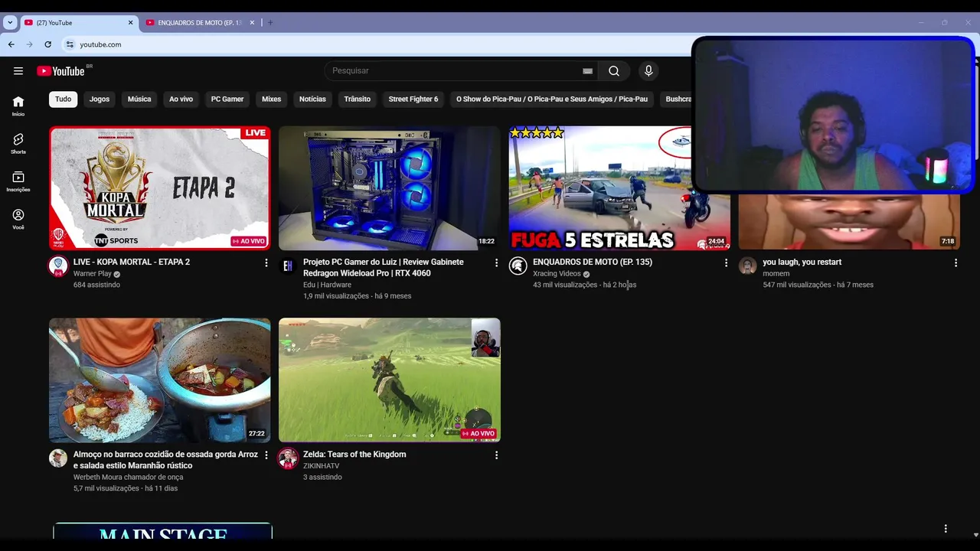Close the ENQUADROS DE MOTO browser tab
This screenshot has width=980, height=551.
252,23
